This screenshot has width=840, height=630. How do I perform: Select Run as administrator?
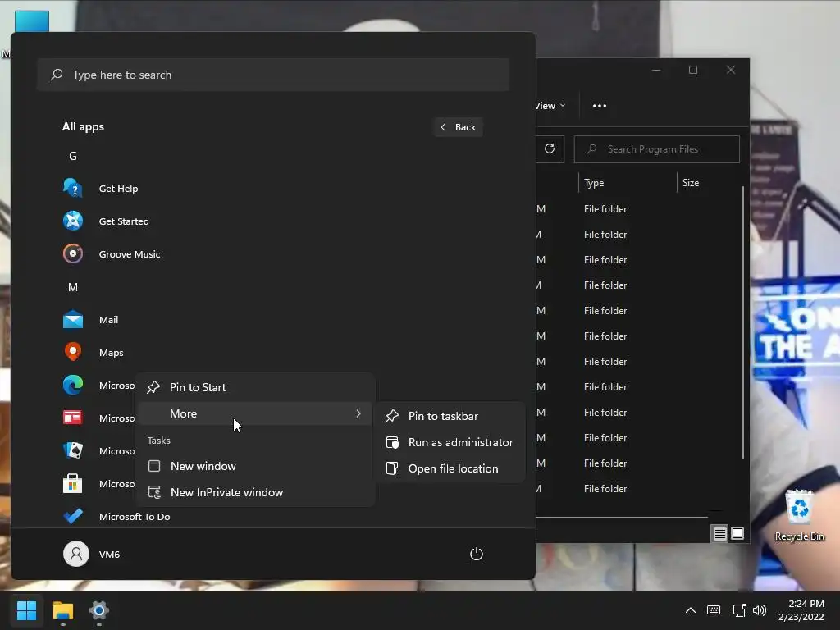click(x=450, y=442)
